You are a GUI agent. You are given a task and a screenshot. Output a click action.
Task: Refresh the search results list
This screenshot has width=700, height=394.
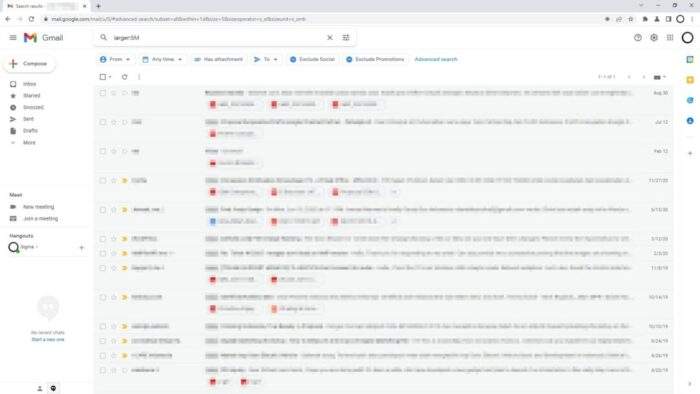(125, 77)
